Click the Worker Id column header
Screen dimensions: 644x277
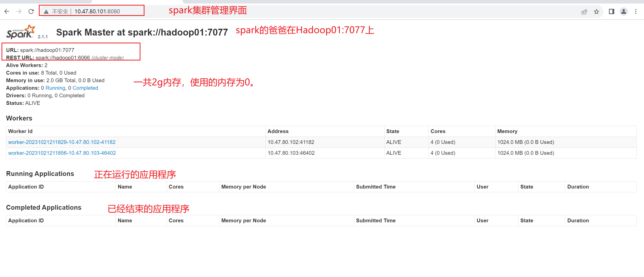point(20,131)
